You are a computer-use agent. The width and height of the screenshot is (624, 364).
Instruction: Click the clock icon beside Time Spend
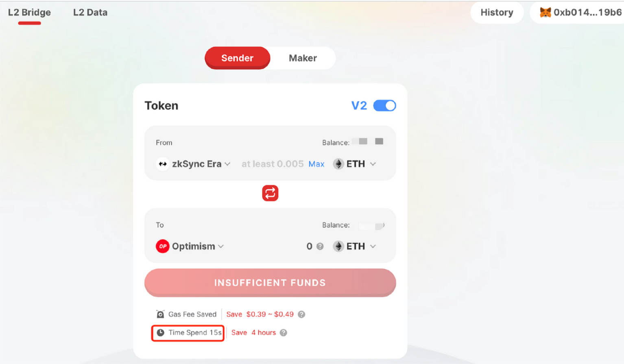[161, 333]
